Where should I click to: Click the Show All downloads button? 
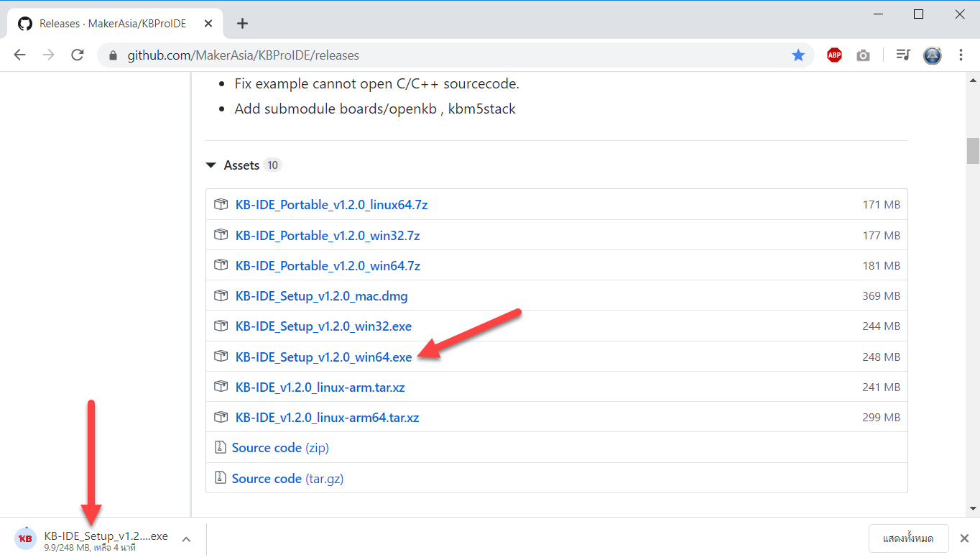pos(908,538)
